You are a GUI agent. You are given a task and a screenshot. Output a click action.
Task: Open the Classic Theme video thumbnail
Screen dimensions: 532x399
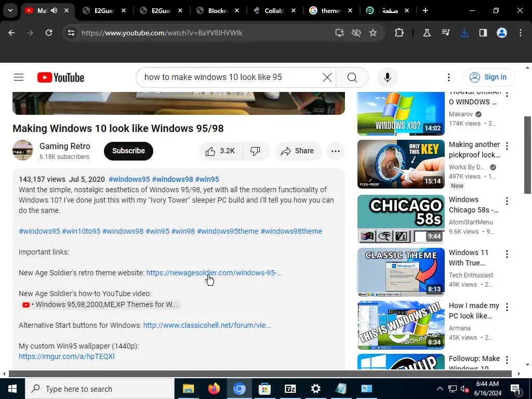point(401,272)
